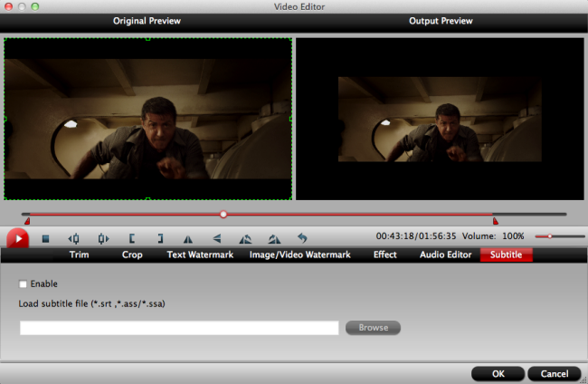588x384 pixels.
Task: Confirm edits with OK button
Action: [x=498, y=374]
